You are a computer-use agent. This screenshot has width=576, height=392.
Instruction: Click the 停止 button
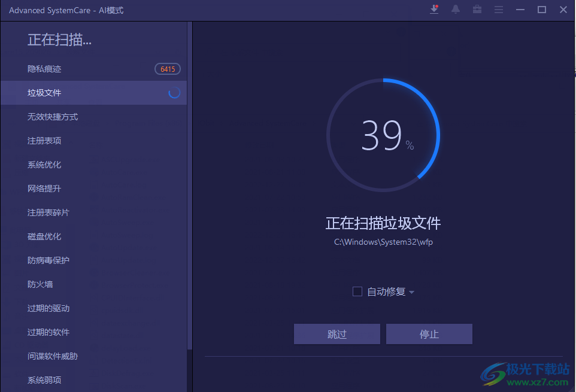429,334
